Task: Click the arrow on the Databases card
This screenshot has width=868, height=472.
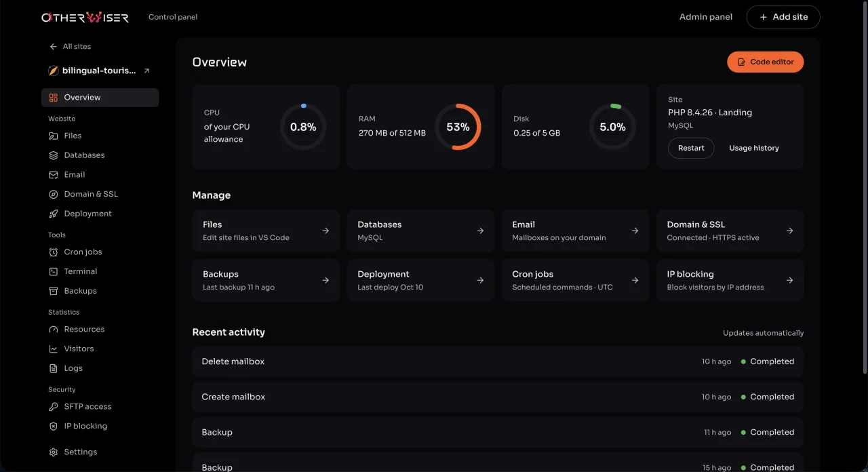Action: [480, 231]
